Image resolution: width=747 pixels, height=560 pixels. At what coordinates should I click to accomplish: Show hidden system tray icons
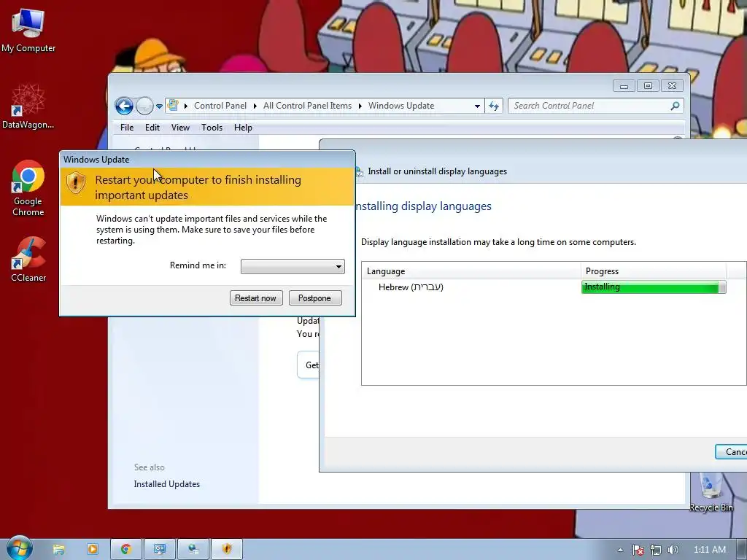tap(620, 550)
